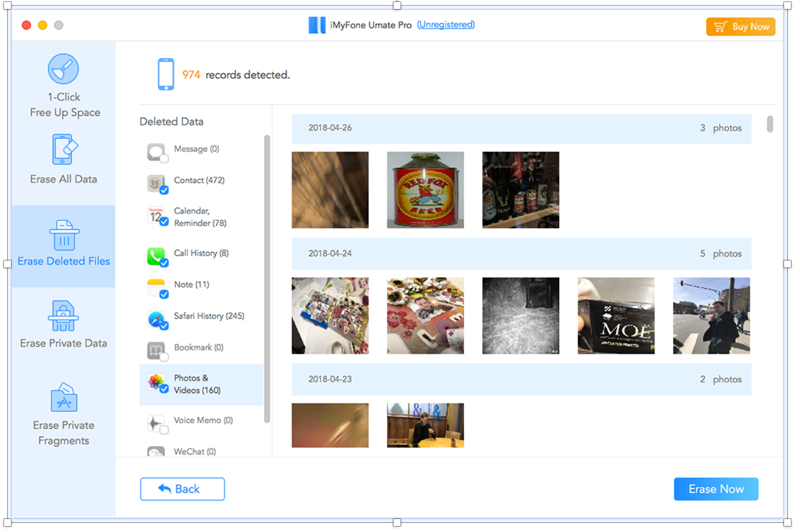
Task: Switch to Erase Deleted Files mode
Action: click(64, 246)
